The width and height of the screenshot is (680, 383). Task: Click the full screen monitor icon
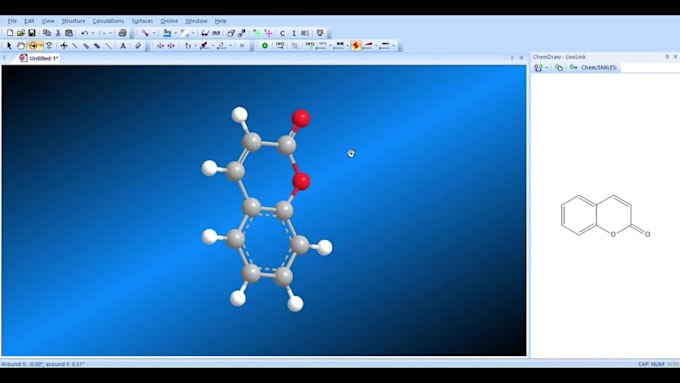320,33
